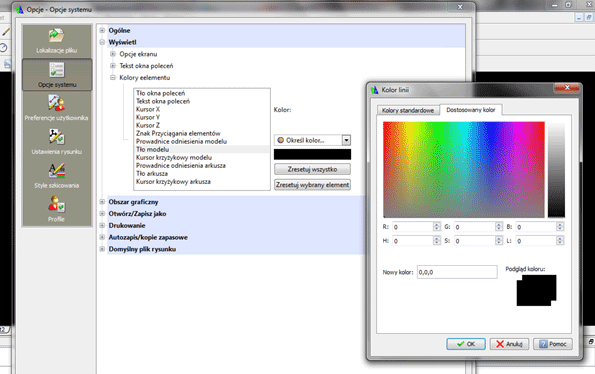Select the Dostosowany kolor tab
Viewport: 595px width, 374px height.
tap(471, 110)
